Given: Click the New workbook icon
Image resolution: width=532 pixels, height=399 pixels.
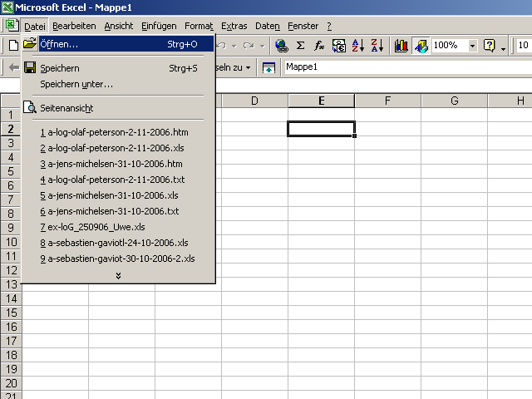Looking at the screenshot, I should point(13,45).
